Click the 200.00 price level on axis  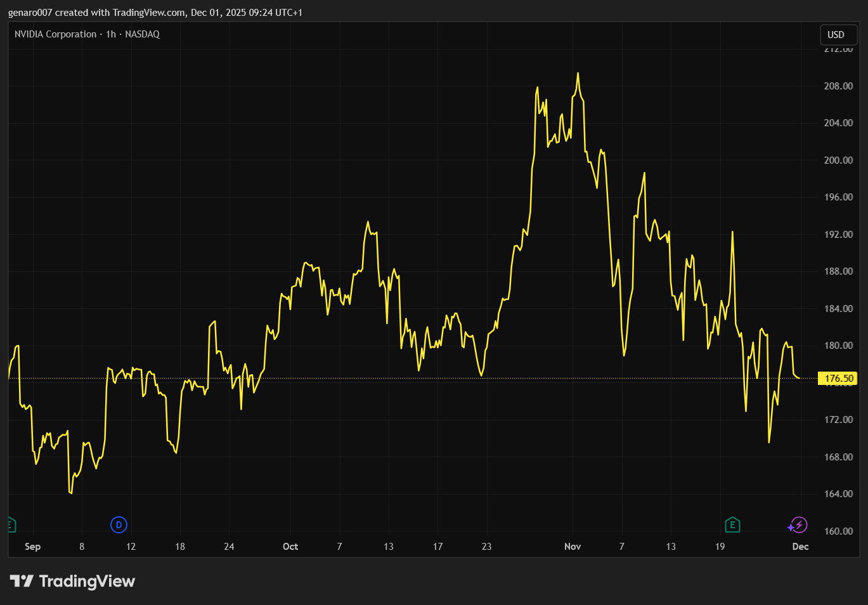coord(838,160)
